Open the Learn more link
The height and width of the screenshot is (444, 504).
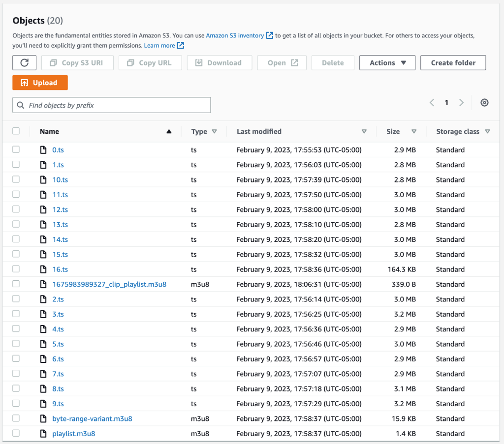pyautogui.click(x=159, y=45)
